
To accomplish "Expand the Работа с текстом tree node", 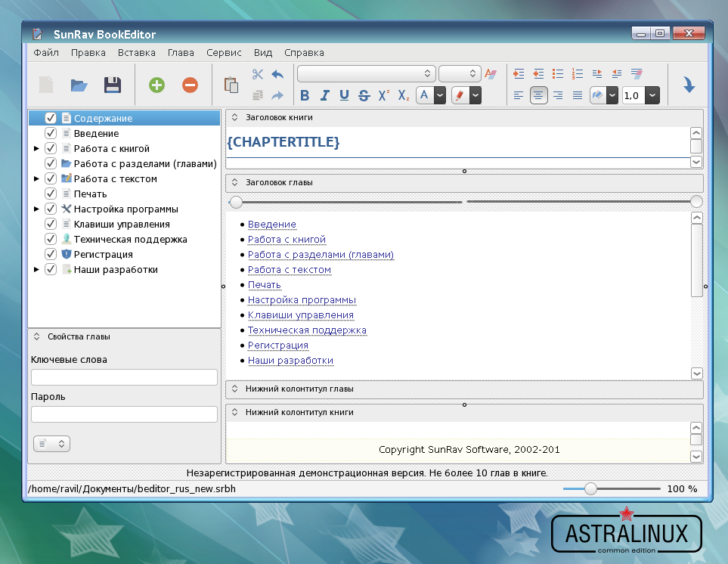I will coord(36,178).
